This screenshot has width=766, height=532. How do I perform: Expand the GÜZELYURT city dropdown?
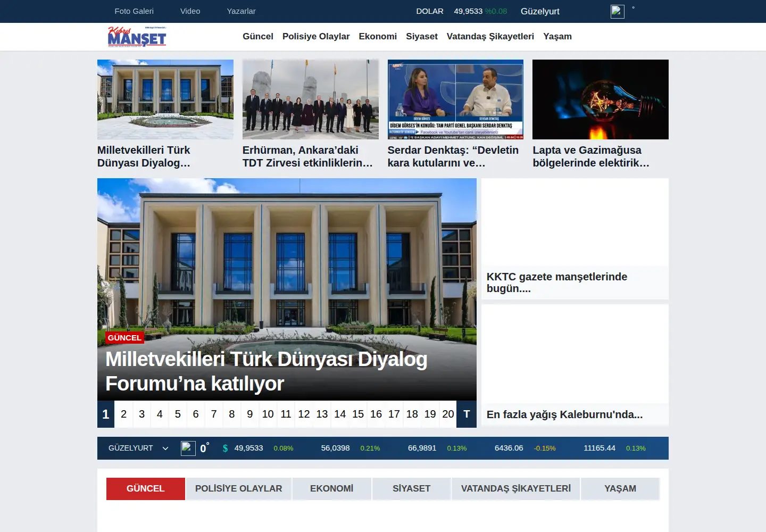(x=138, y=448)
